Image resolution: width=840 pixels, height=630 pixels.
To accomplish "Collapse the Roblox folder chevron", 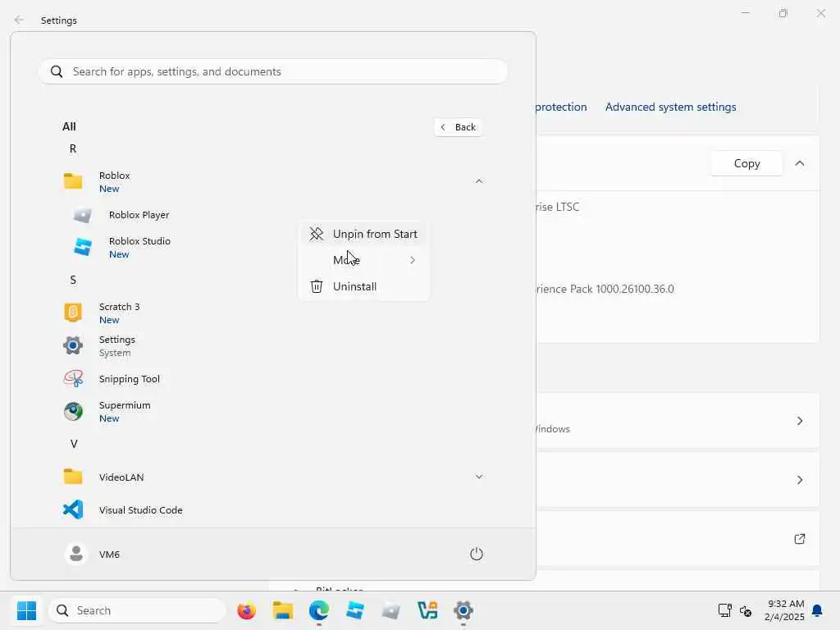I will (x=479, y=181).
